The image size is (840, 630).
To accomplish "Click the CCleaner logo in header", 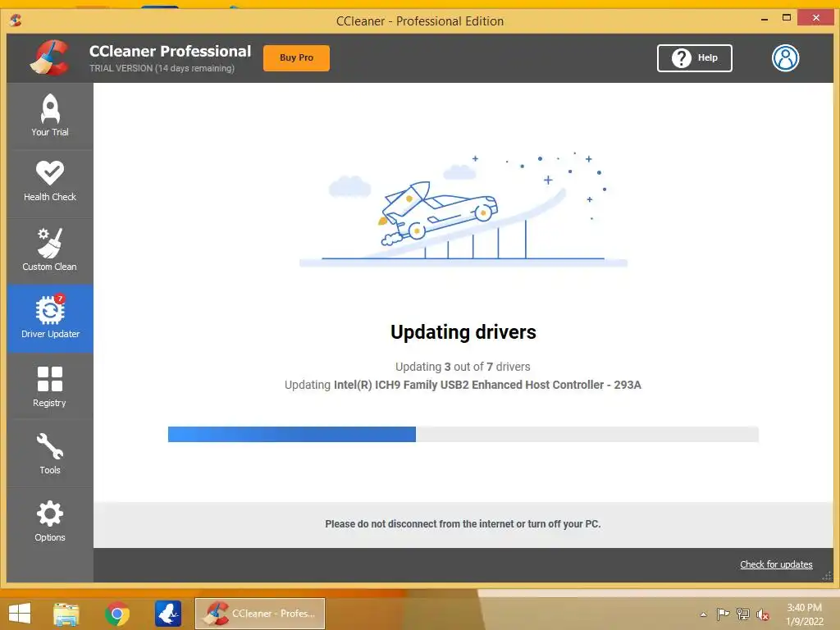I will tap(50, 58).
